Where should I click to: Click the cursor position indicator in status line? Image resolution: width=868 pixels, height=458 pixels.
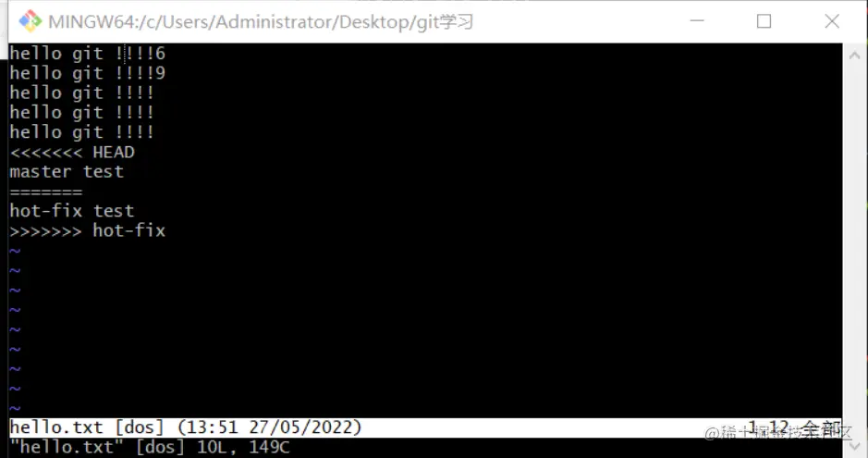(768, 427)
